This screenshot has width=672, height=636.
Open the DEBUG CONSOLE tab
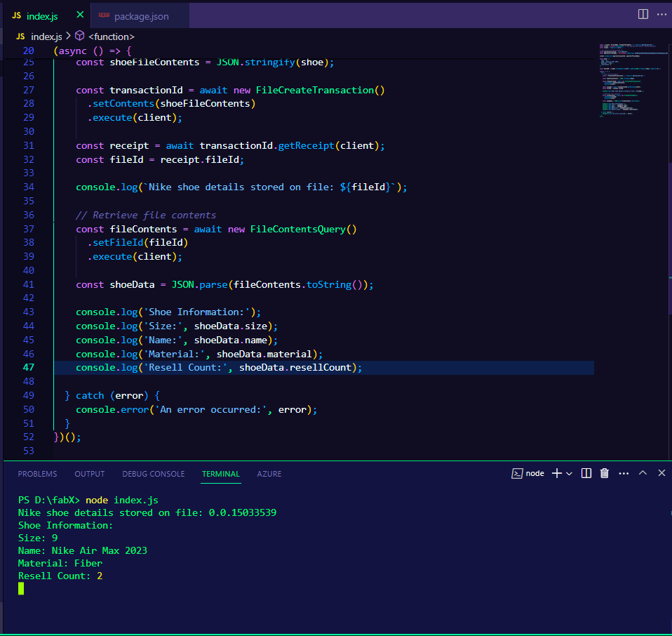click(154, 474)
